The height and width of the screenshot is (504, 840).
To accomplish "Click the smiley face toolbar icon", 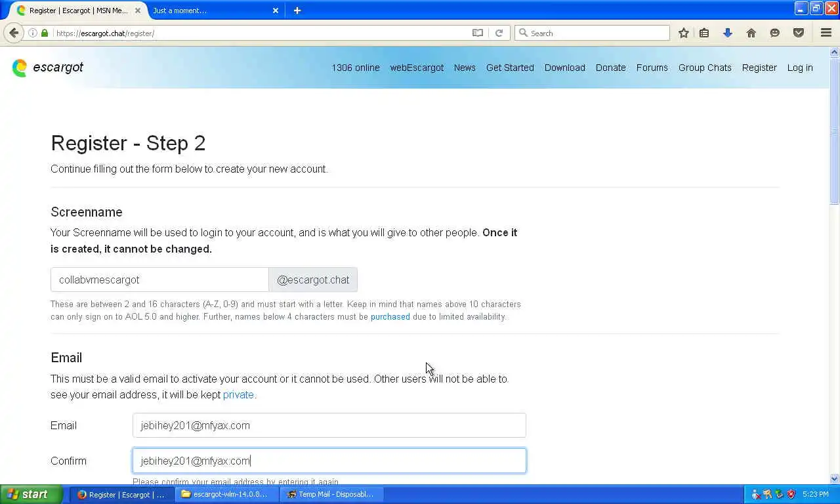I will (775, 33).
